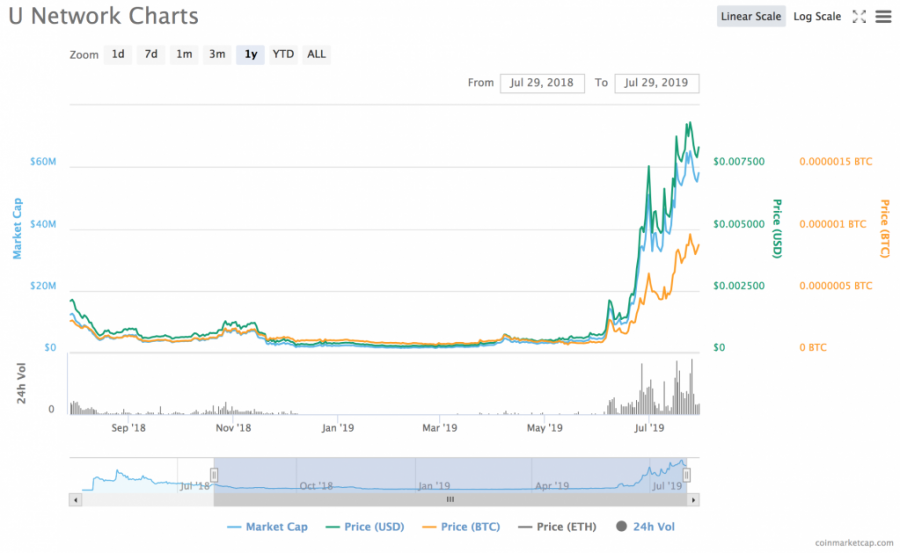Toggle Price (BTC) series in legend

pos(461,527)
